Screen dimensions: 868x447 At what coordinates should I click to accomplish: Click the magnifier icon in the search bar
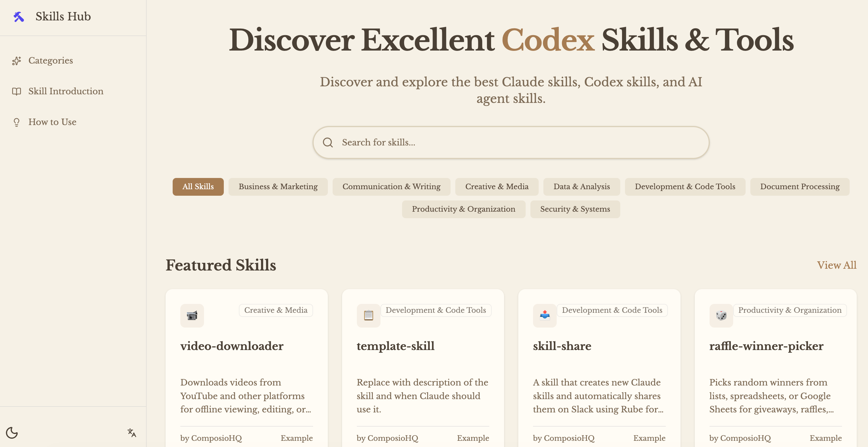[x=328, y=142]
